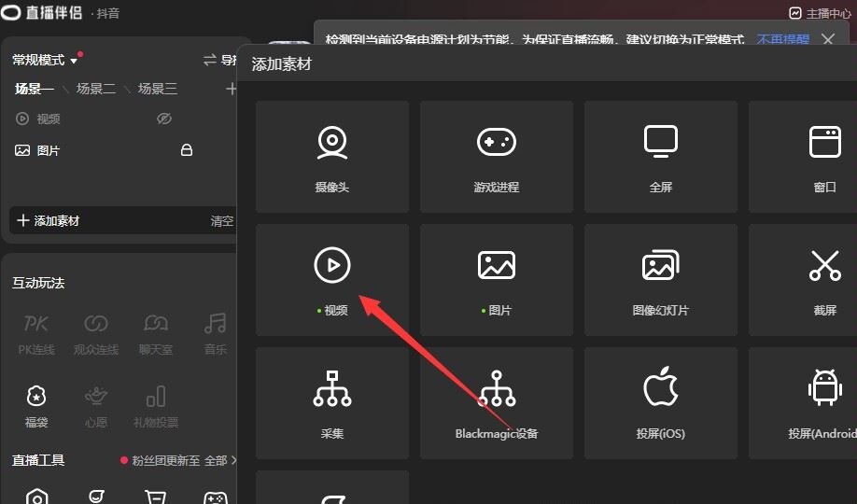The width and height of the screenshot is (857, 504).
Task: Add a 图像幻灯片 slideshow source
Action: tap(661, 280)
